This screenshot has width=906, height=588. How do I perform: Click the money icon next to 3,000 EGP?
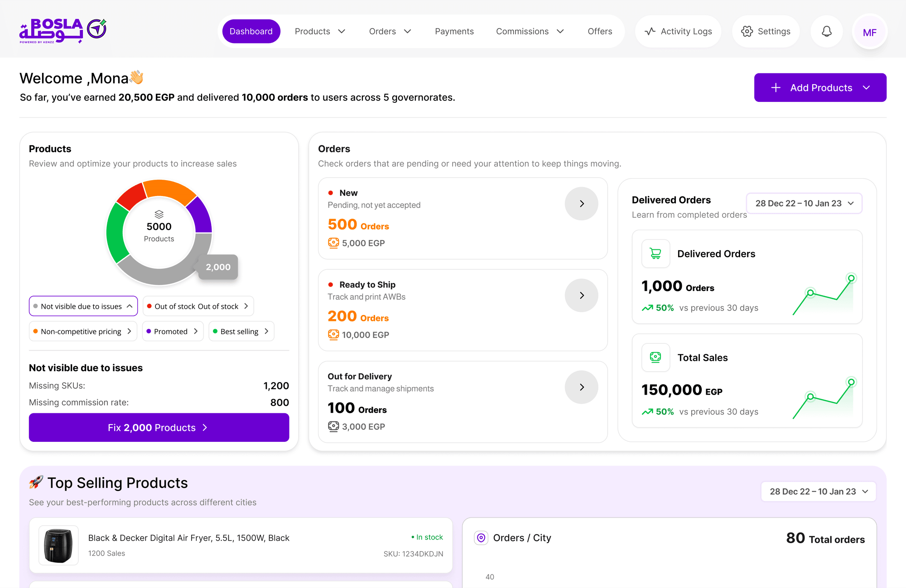coord(333,426)
